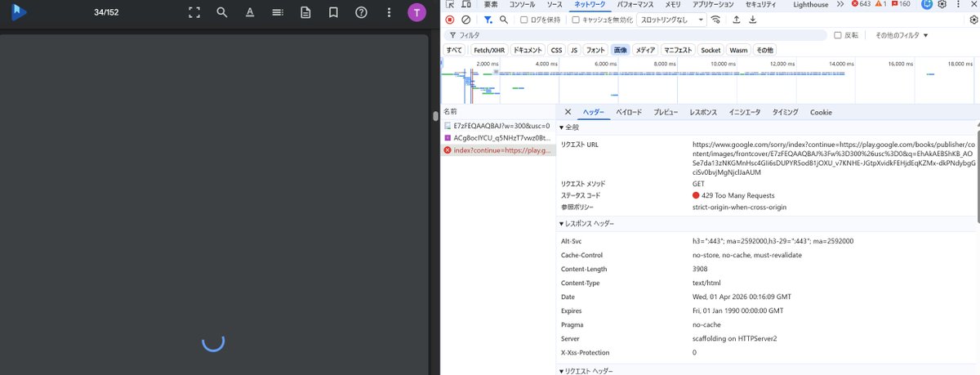Open the ペイロード details tab
Image resolution: width=980 pixels, height=375 pixels.
click(x=629, y=112)
